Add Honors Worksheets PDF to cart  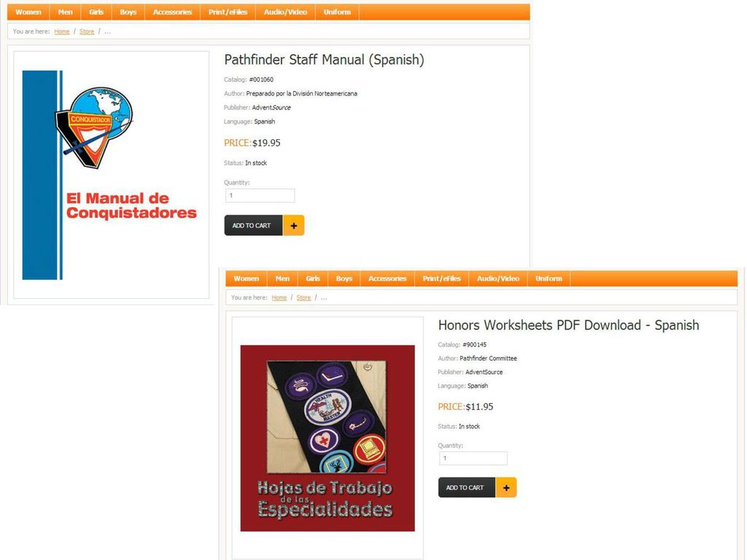click(x=467, y=488)
